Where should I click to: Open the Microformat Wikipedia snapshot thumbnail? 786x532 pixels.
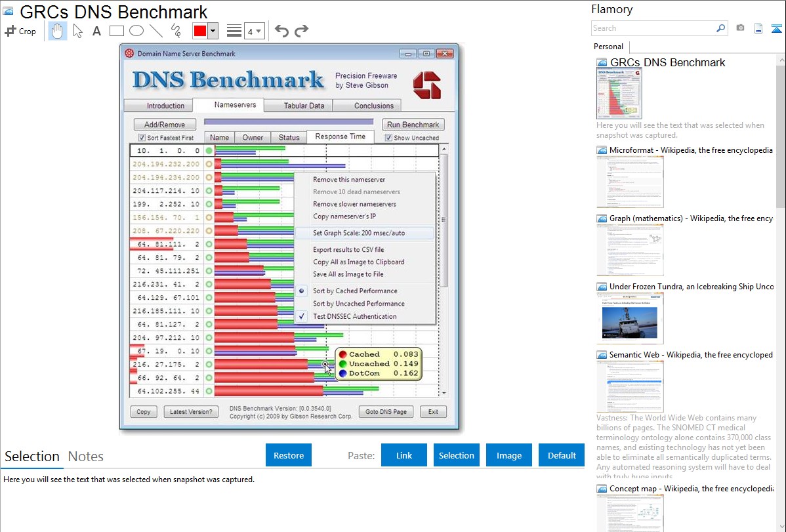(630, 182)
